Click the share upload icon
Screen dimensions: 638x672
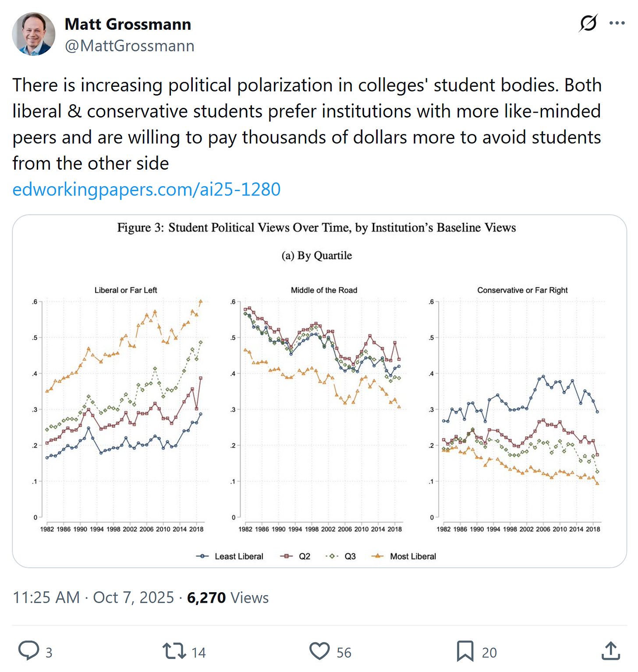pos(610,651)
